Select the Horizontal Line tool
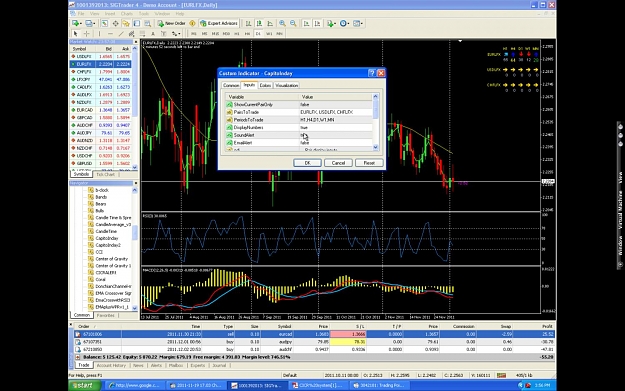The width and height of the screenshot is (625, 391). [x=110, y=34]
